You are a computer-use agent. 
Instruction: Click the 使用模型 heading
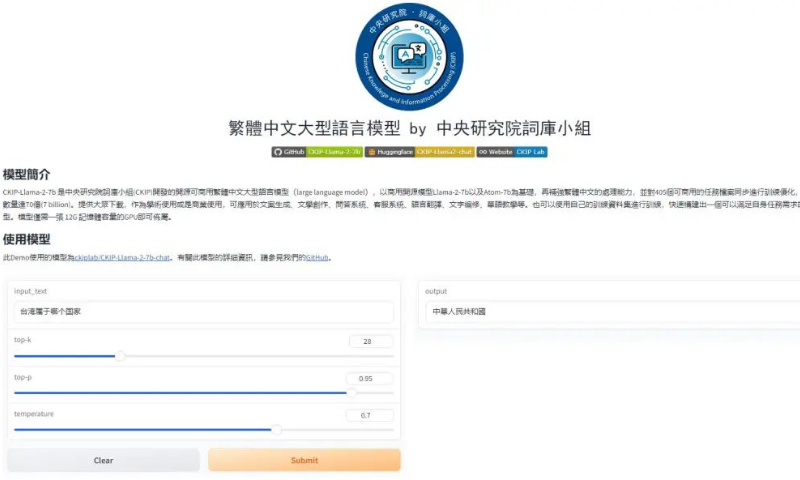tap(27, 239)
